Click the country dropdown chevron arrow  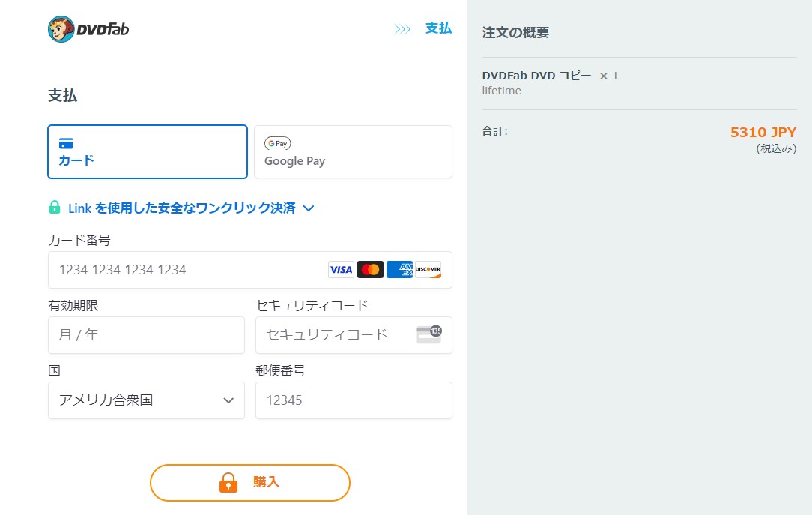(228, 400)
